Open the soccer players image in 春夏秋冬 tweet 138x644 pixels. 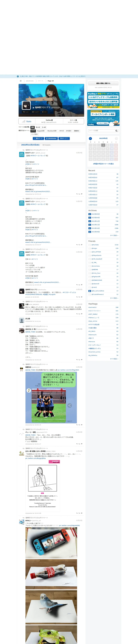(x=51, y=397)
